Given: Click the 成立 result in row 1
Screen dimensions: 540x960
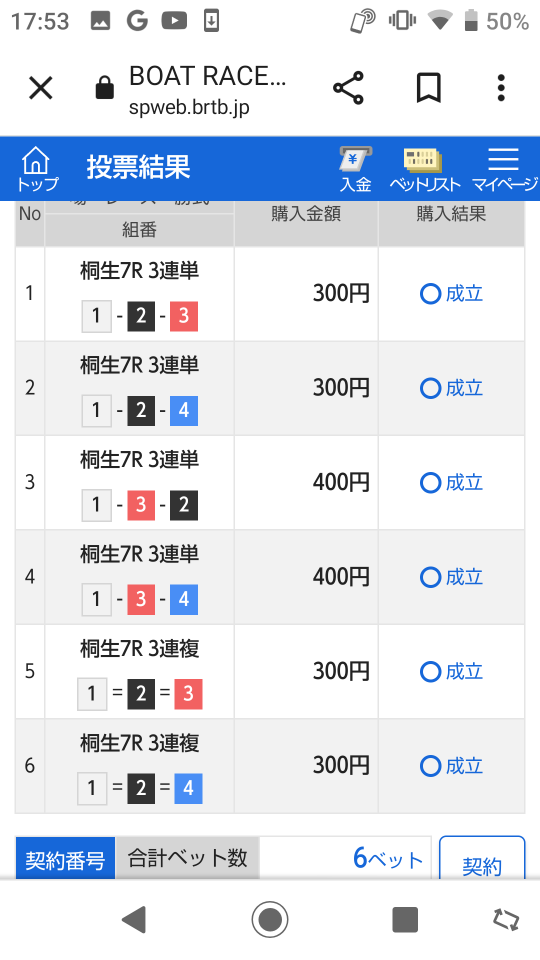Looking at the screenshot, I should click(x=451, y=294).
